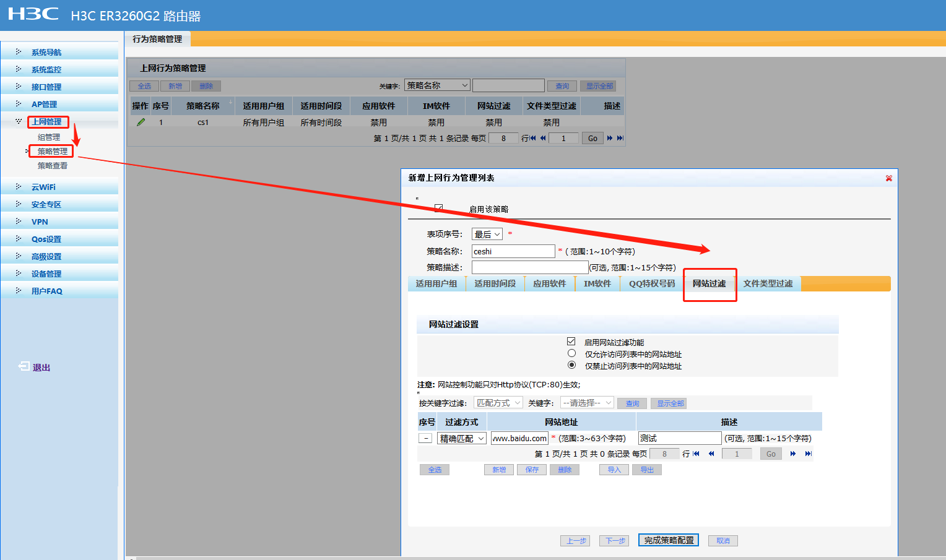Go to previous page in website filter pager

[x=711, y=454]
